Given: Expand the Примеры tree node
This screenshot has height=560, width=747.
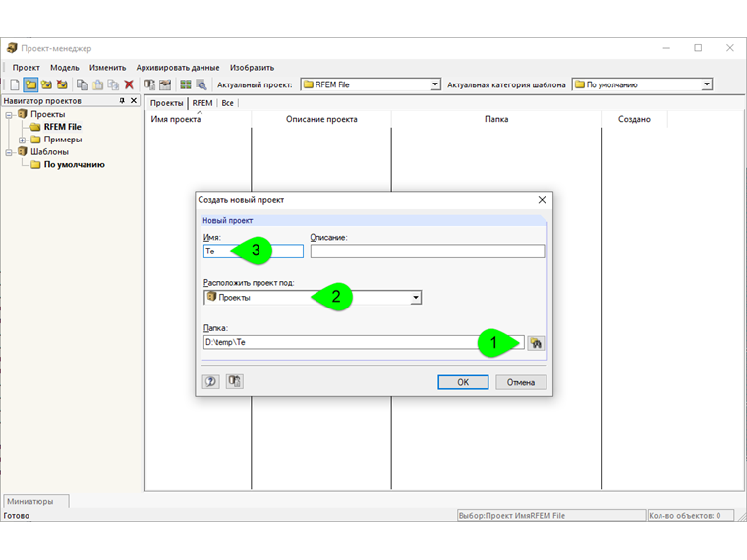Looking at the screenshot, I should click(x=22, y=140).
